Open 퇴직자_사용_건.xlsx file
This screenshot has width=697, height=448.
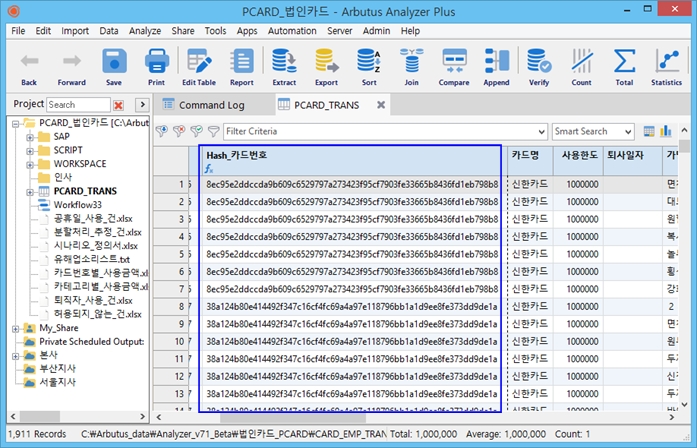coord(93,301)
